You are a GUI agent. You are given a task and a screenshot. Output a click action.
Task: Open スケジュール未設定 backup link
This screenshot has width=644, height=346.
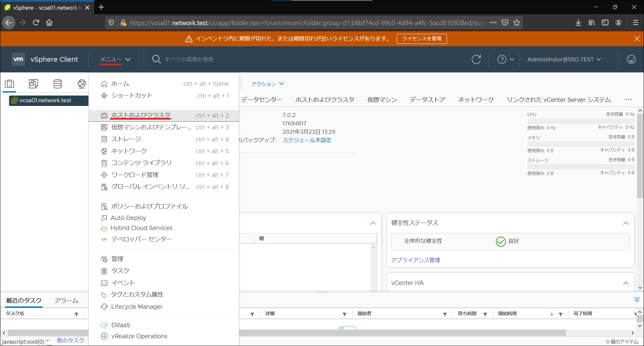click(x=307, y=140)
